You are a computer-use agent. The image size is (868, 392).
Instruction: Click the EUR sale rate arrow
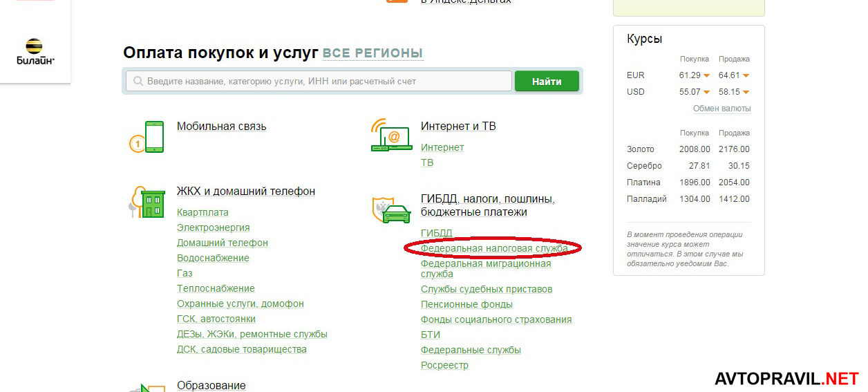pyautogui.click(x=746, y=75)
